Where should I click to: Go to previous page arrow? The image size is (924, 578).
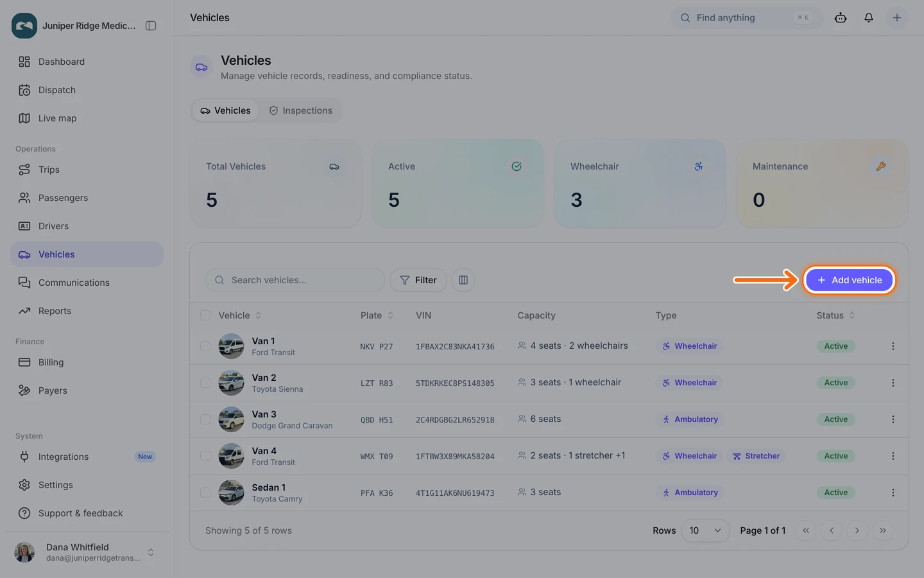832,530
